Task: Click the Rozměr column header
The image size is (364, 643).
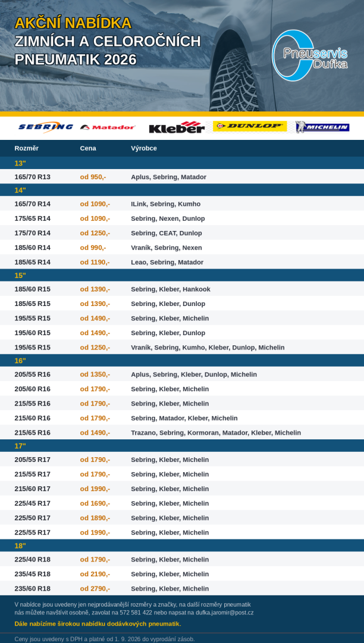Action: 27,148
